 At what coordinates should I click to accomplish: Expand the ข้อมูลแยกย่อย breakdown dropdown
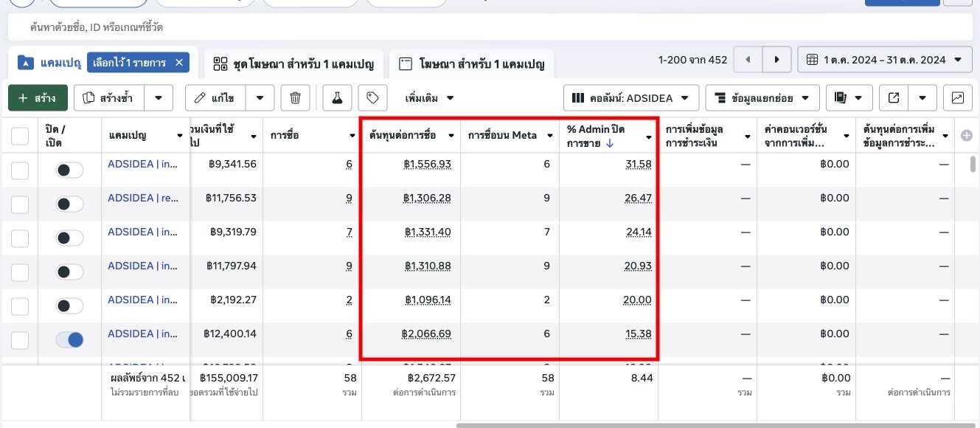point(762,98)
